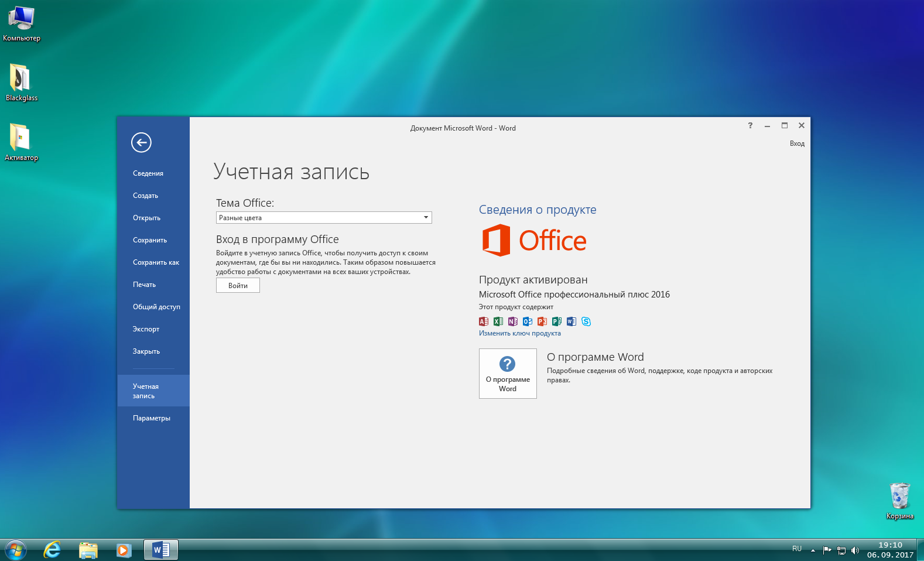Click the Этот продукт содержит label
Viewport: 924px width, 561px height.
click(516, 307)
